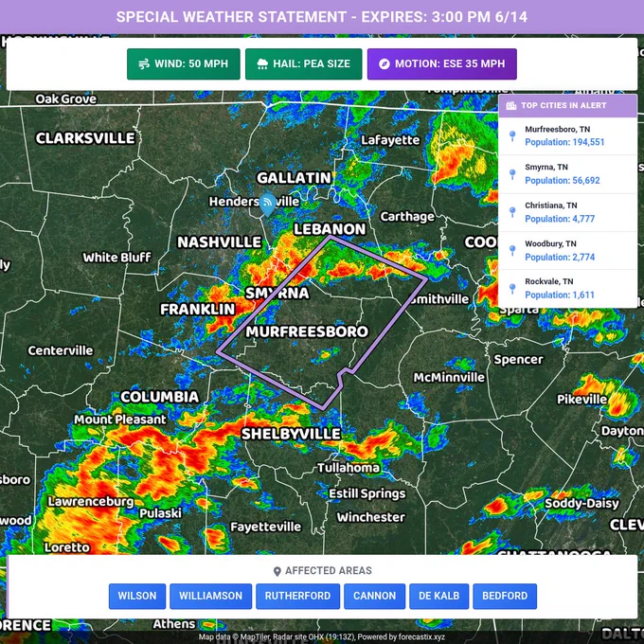The image size is (644, 644).
Task: Click the pin icon beside Murfreesboro, TN
Action: pyautogui.click(x=512, y=135)
